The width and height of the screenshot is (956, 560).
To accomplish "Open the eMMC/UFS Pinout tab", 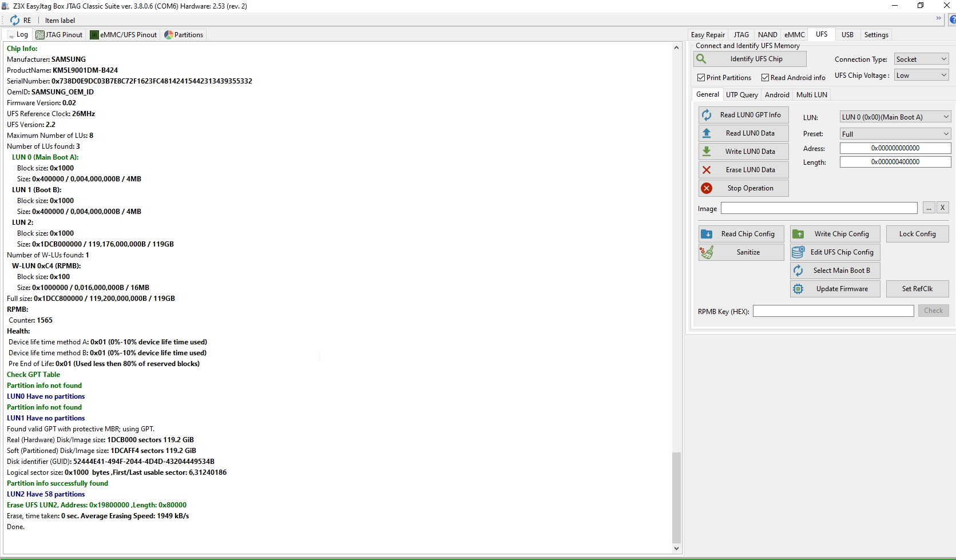I will (x=124, y=35).
